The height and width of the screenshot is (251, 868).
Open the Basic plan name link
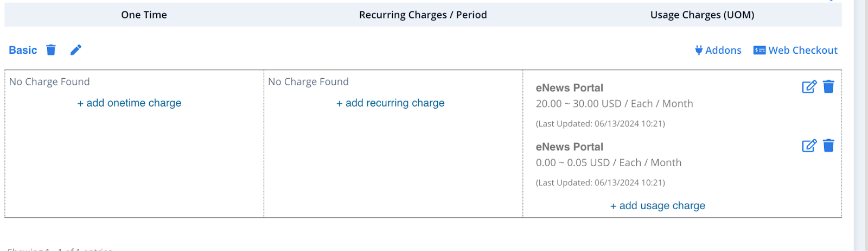coord(23,50)
